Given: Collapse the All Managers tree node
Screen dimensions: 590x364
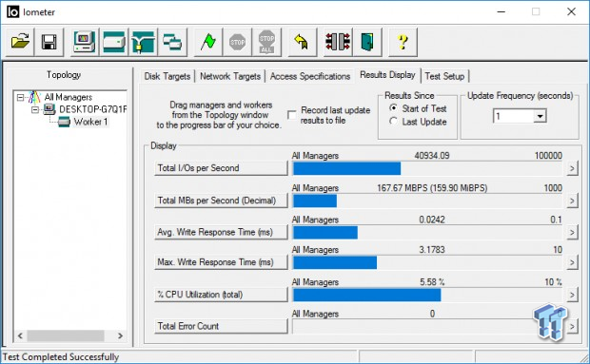Looking at the screenshot, I should pos(20,98).
